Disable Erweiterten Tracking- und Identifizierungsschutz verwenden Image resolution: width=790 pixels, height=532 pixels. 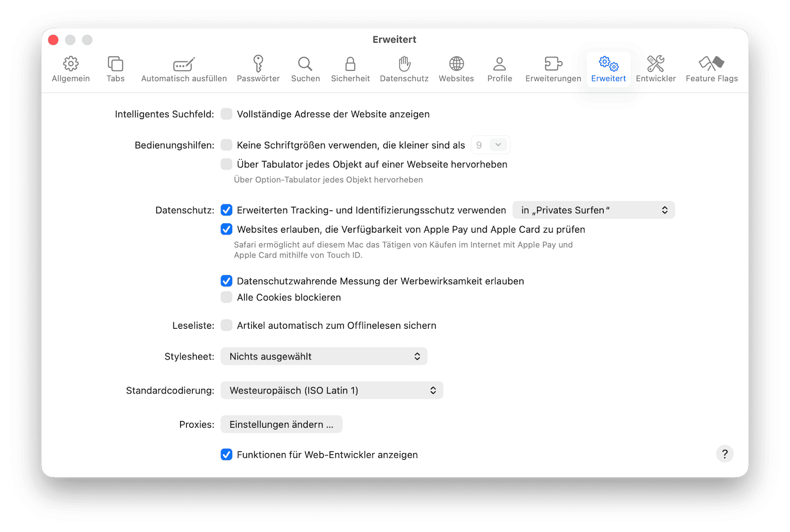(226, 210)
